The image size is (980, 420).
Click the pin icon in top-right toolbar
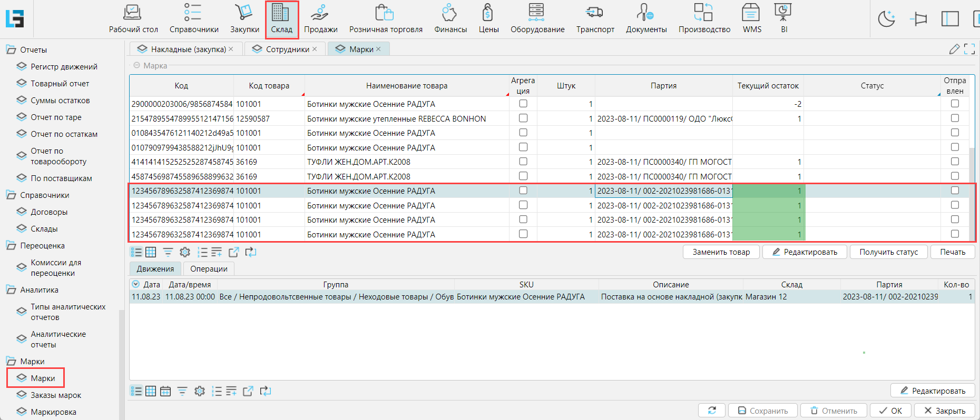click(x=918, y=19)
